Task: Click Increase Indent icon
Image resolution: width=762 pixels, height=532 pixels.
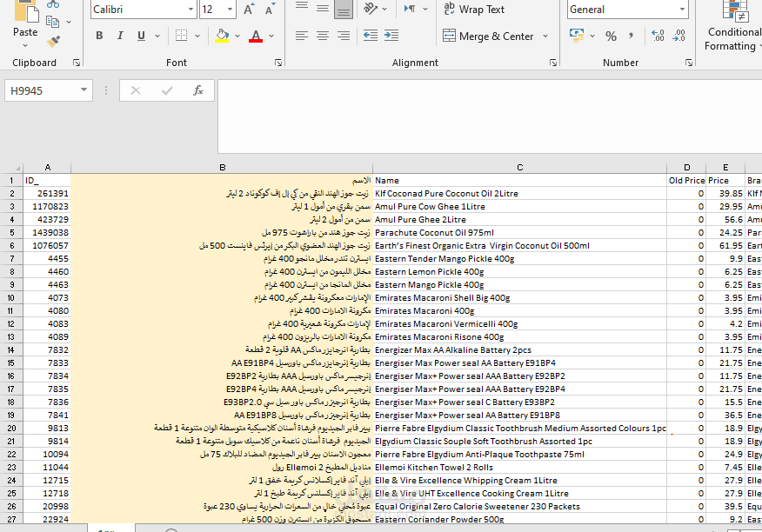Action: tap(391, 36)
